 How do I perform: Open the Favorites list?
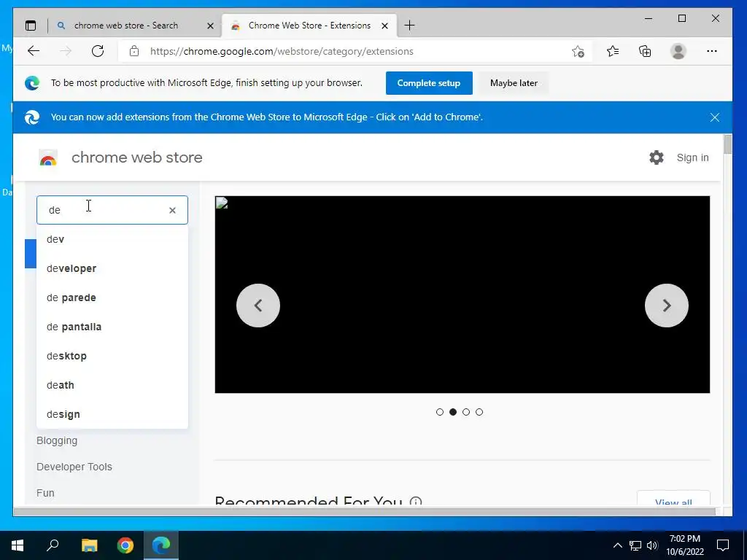click(613, 51)
